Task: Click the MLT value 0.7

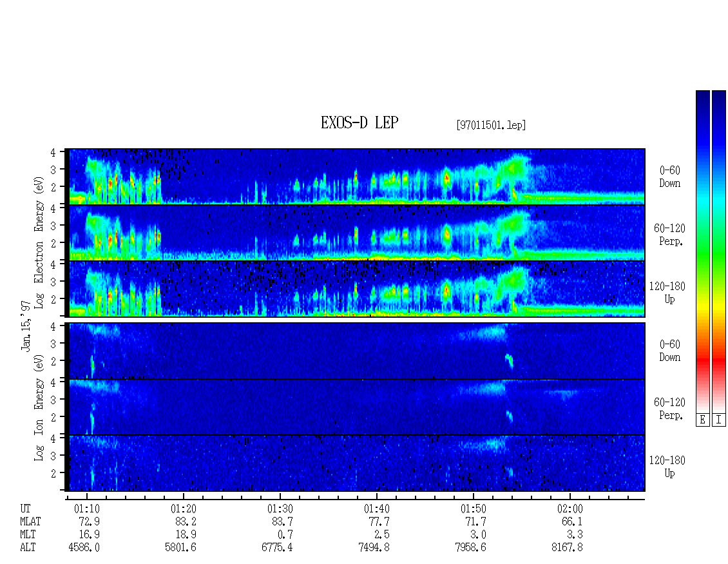Action: click(x=285, y=535)
